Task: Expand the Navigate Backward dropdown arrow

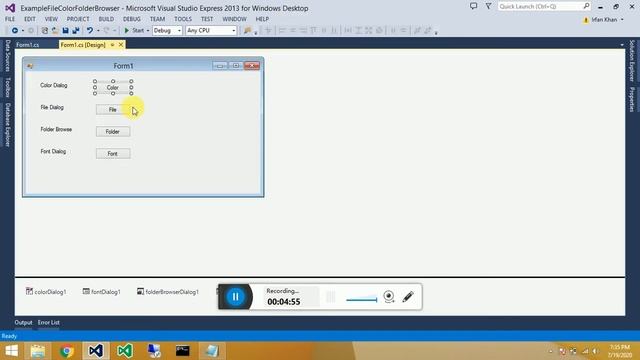Action: (22, 31)
